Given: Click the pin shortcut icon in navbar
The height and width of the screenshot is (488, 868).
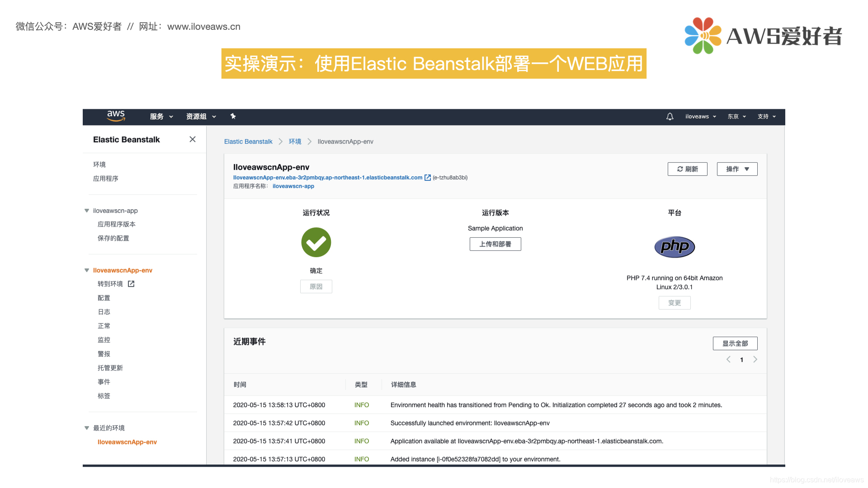Looking at the screenshot, I should [x=233, y=116].
